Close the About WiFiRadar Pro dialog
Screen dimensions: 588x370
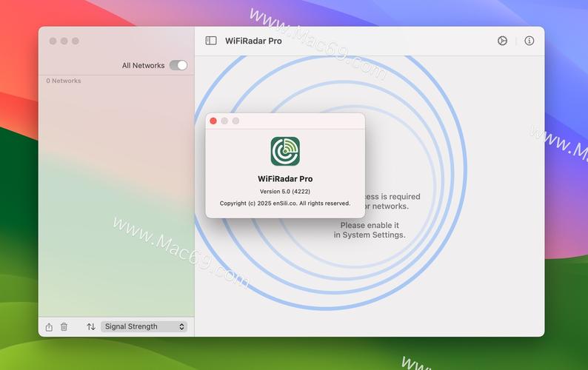tap(213, 121)
